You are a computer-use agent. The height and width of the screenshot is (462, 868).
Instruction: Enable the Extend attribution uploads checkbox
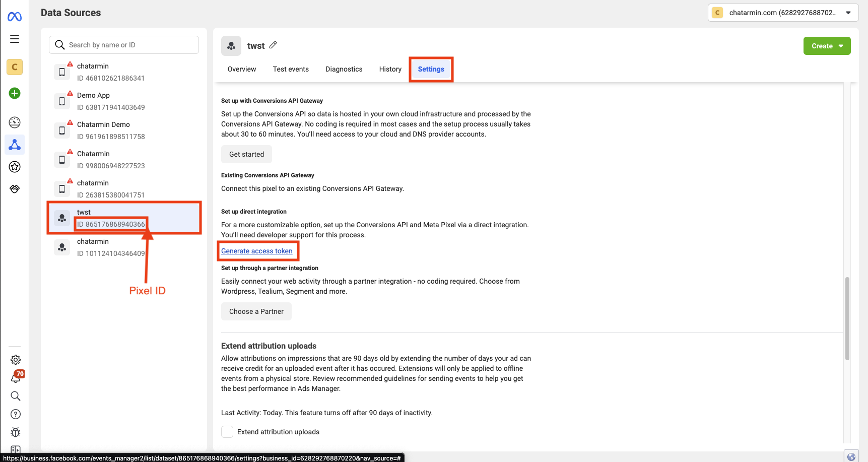coord(227,432)
